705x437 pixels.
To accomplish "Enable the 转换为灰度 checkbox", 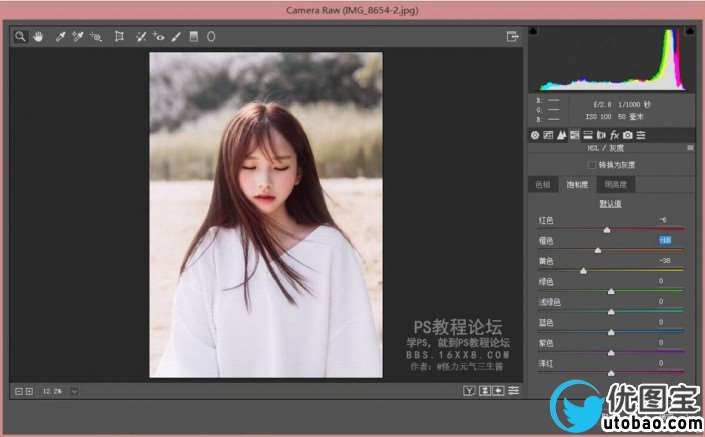I will [x=592, y=164].
